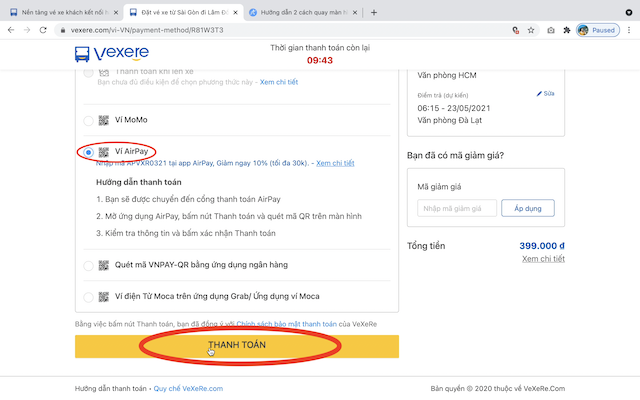Select the Ví MoMo radio button
The width and height of the screenshot is (640, 400).
(x=88, y=121)
